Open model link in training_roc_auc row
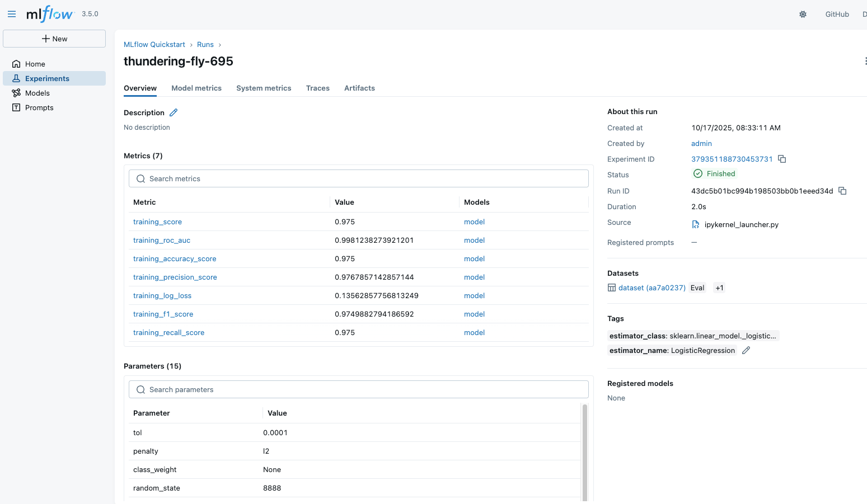Image resolution: width=867 pixels, height=504 pixels. tap(474, 240)
